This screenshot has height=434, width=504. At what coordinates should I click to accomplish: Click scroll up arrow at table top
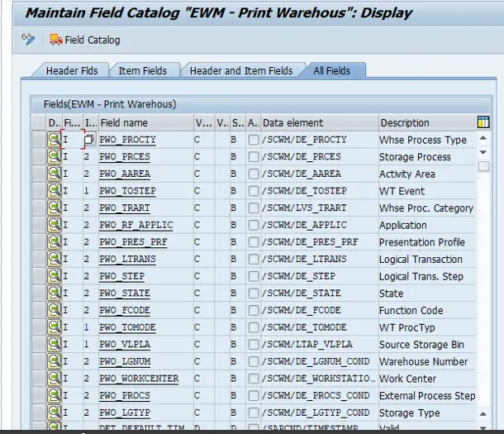coord(483,138)
